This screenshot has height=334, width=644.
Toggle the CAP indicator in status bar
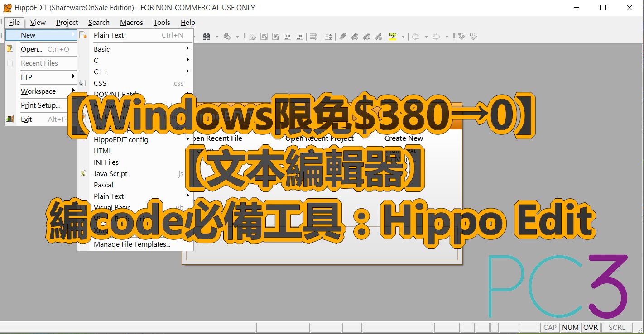550,327
